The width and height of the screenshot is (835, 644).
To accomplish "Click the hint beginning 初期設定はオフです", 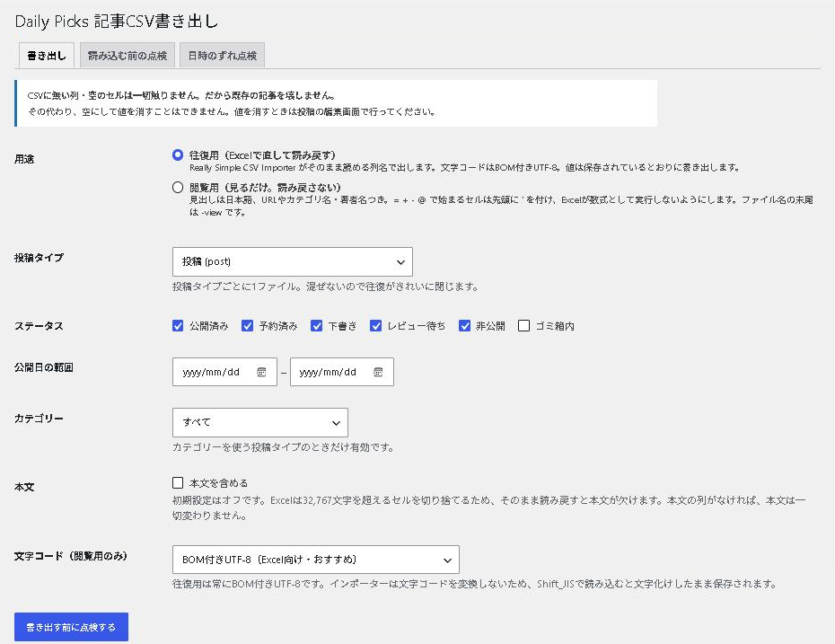I will coord(488,507).
